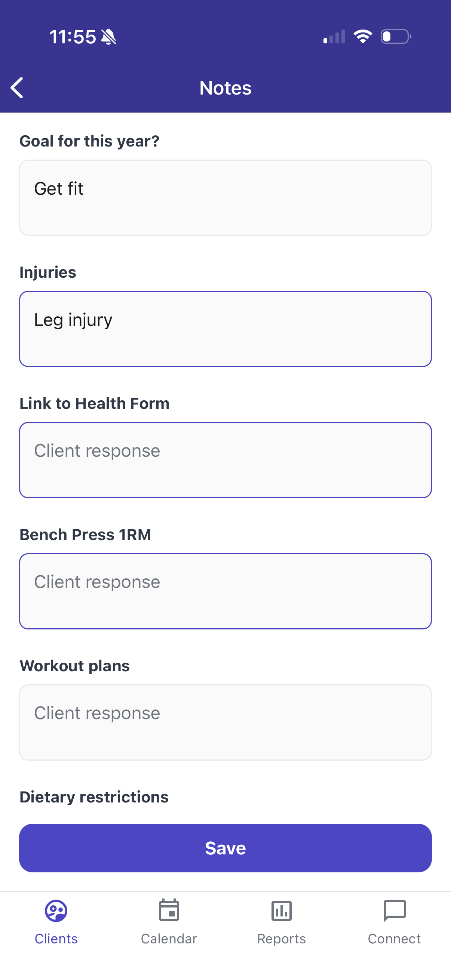Tap the silent mode bell icon
Viewport: 451px width, 980px height.
(109, 37)
